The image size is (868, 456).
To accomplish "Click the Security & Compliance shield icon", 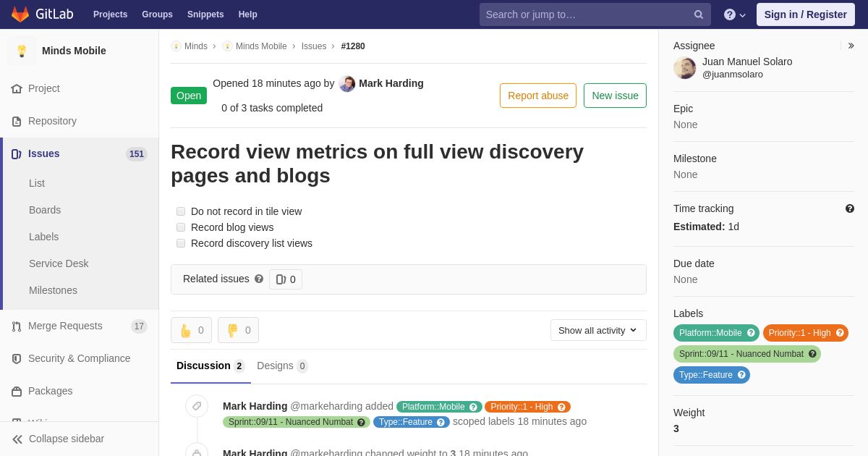I will coord(17,358).
